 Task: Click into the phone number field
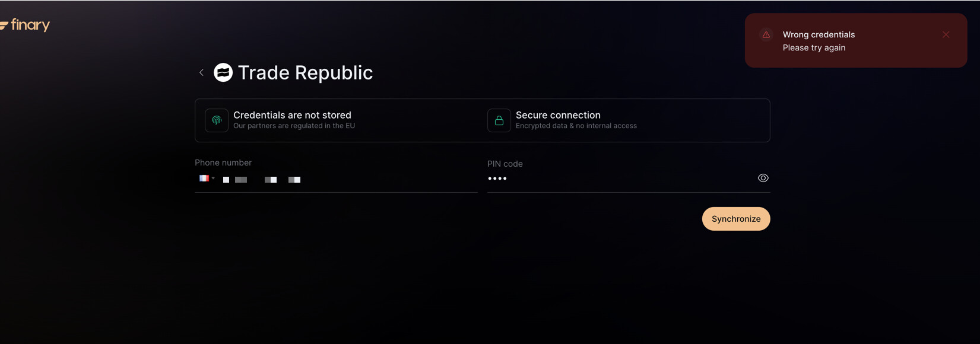(356, 179)
